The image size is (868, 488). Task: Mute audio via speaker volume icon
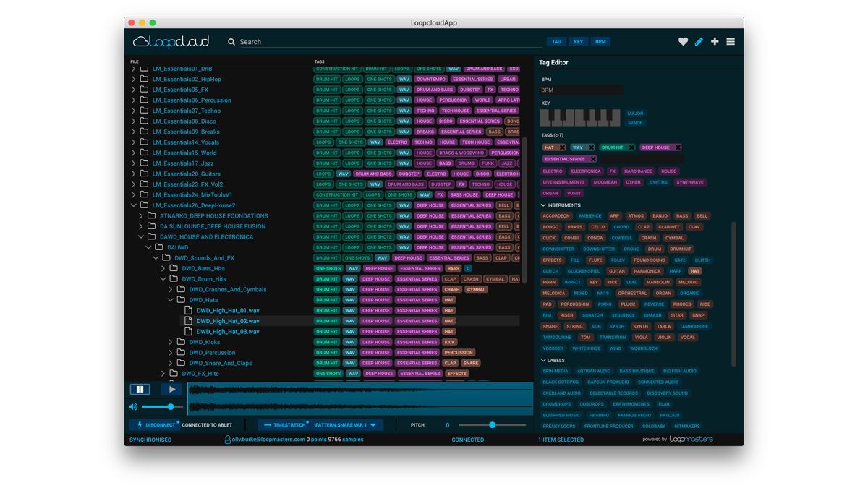(x=133, y=407)
